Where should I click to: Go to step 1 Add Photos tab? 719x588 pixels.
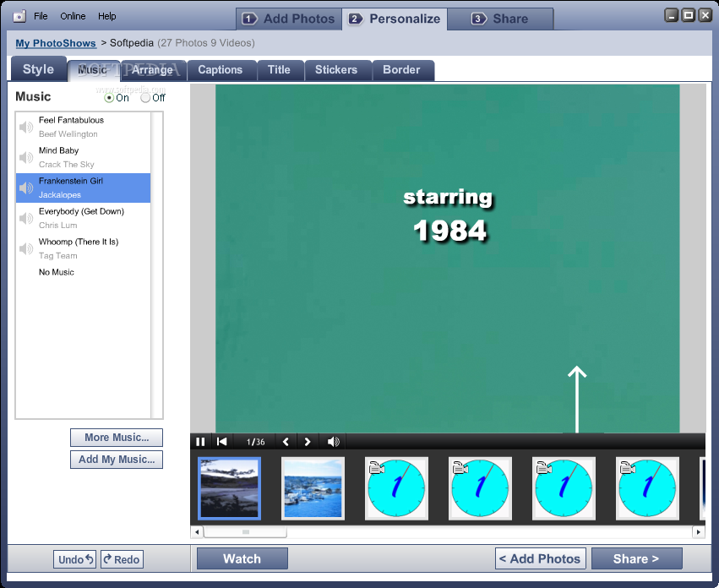(x=289, y=19)
